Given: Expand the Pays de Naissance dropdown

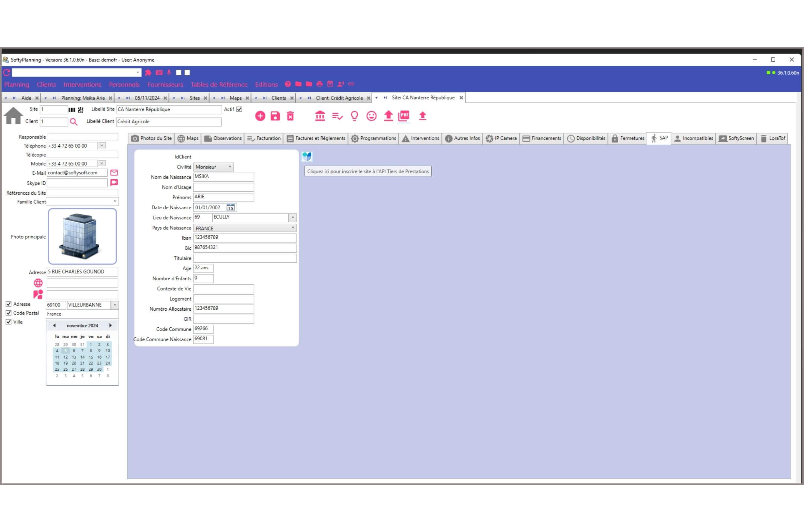Looking at the screenshot, I should [x=292, y=227].
